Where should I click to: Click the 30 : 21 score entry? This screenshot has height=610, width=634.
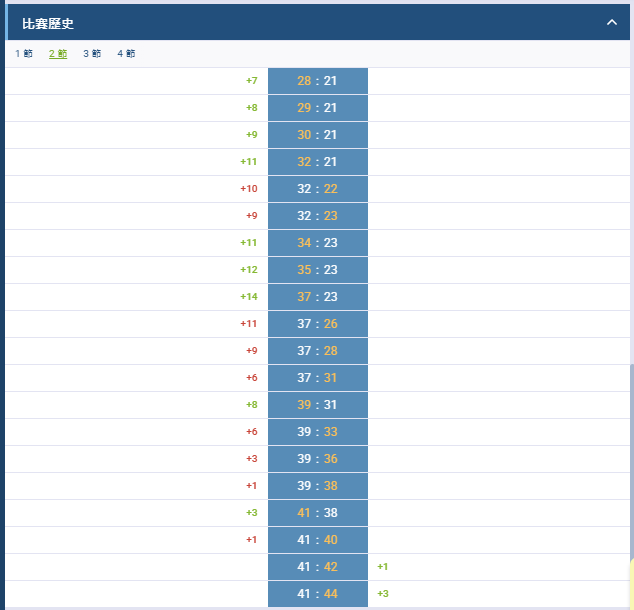tap(318, 135)
